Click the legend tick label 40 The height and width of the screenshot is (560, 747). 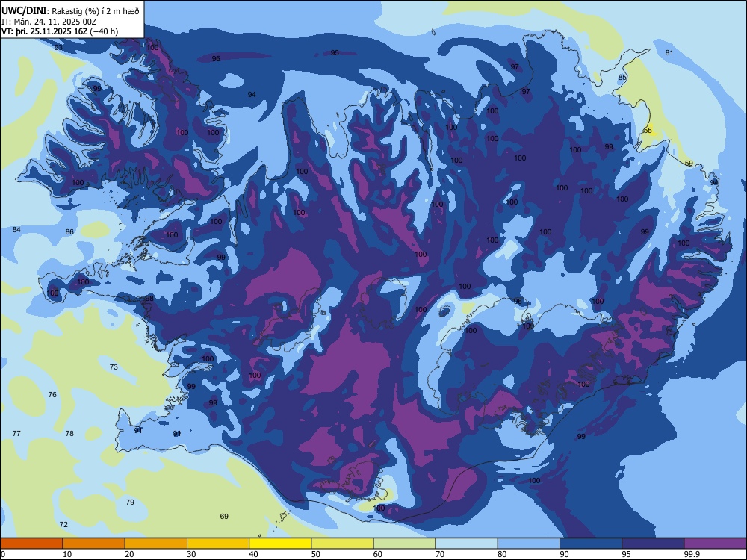(x=253, y=554)
